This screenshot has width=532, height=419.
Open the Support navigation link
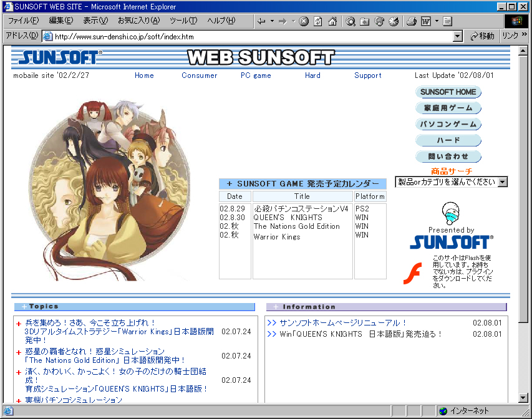tap(367, 75)
